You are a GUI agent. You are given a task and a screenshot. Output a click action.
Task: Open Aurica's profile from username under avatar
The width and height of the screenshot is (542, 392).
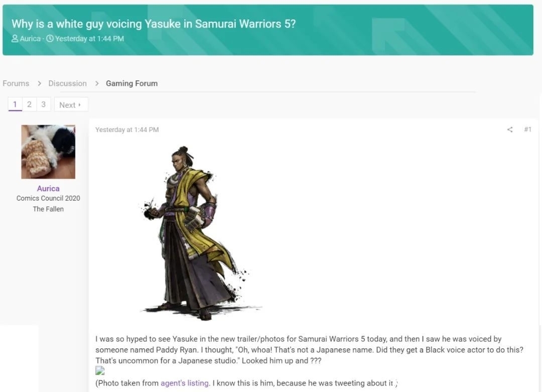click(48, 188)
